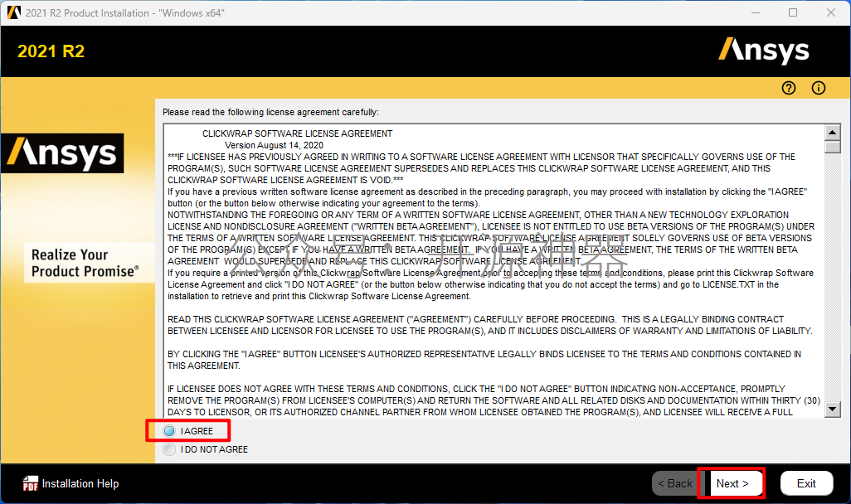Click the Back button
The height and width of the screenshot is (504, 851).
point(674,483)
